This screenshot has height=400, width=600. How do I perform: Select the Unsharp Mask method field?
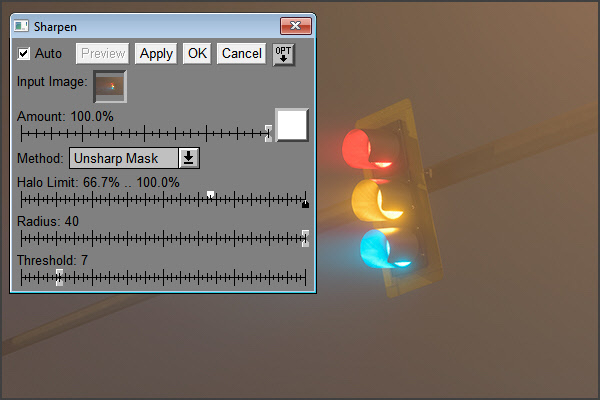(x=124, y=158)
